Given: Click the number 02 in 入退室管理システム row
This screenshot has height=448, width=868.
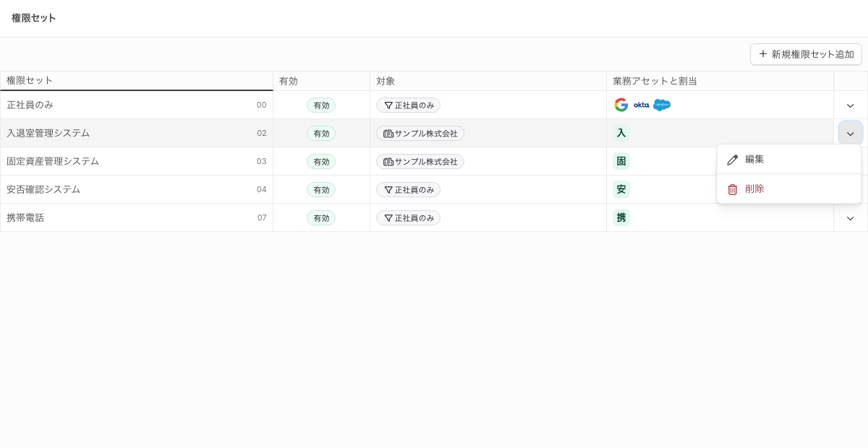Looking at the screenshot, I should coord(262,134).
